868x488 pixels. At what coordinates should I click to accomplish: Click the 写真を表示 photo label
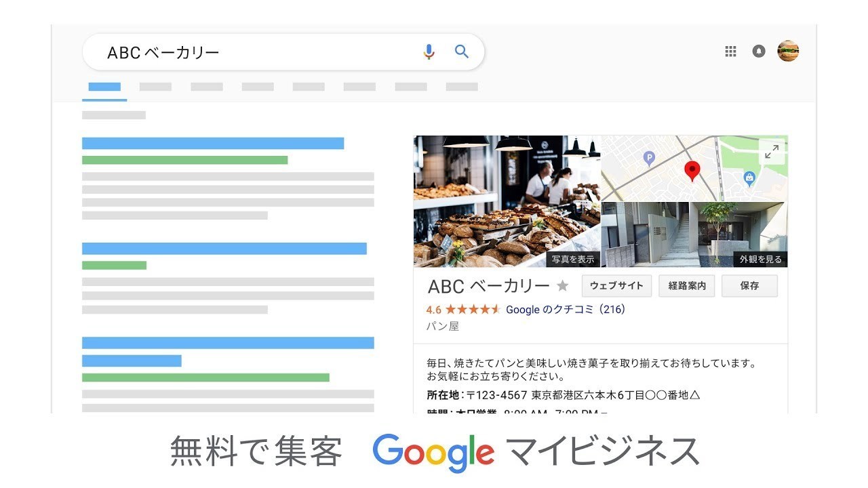tap(573, 259)
